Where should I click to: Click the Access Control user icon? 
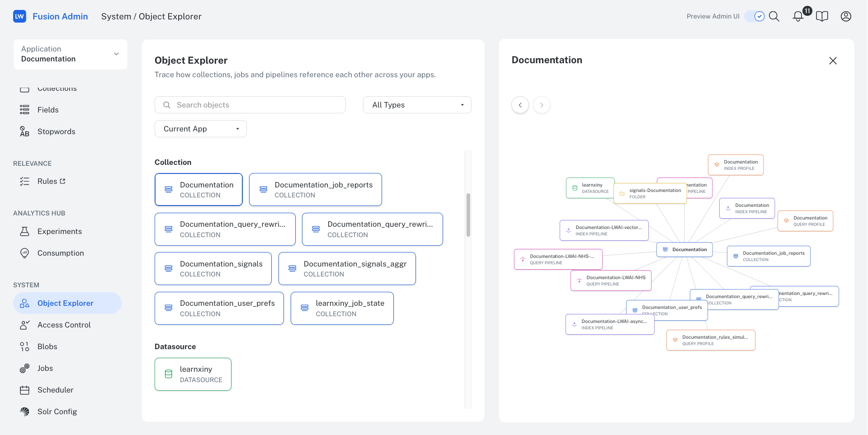24,325
